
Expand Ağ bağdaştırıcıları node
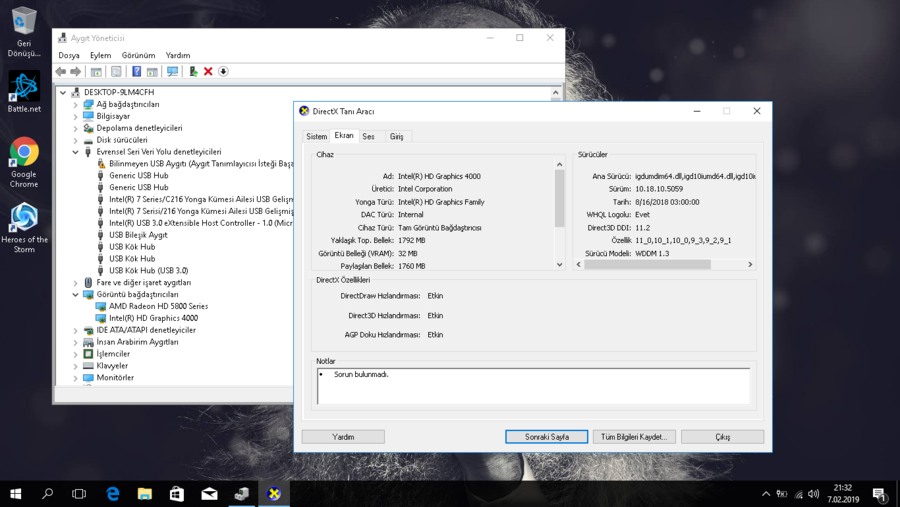(x=75, y=105)
